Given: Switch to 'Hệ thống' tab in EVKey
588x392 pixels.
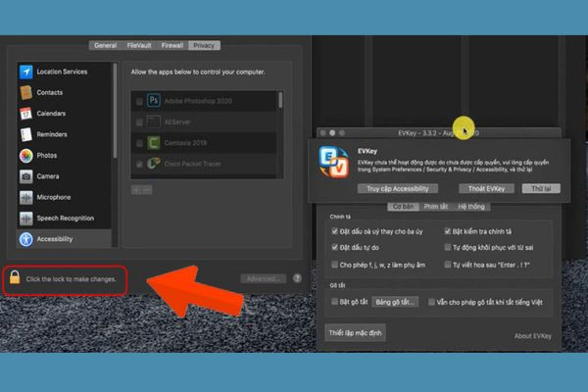Looking at the screenshot, I should pos(471,207).
